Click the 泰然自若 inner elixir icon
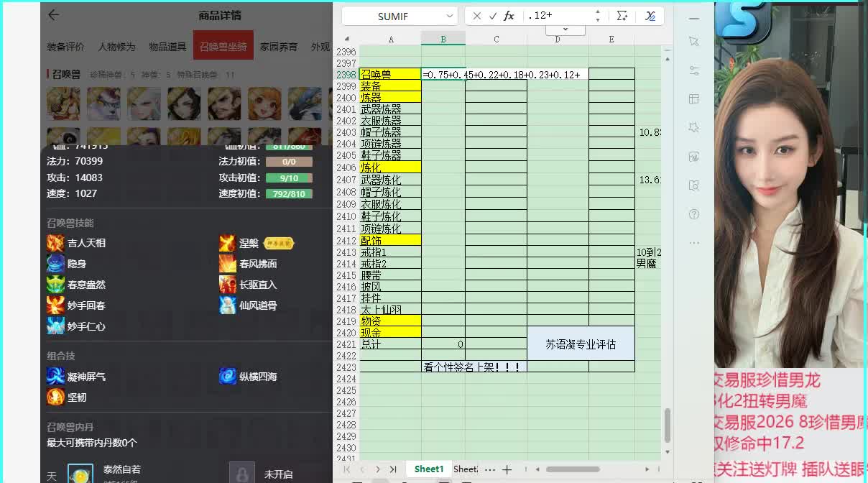The width and height of the screenshot is (868, 483). 80,474
